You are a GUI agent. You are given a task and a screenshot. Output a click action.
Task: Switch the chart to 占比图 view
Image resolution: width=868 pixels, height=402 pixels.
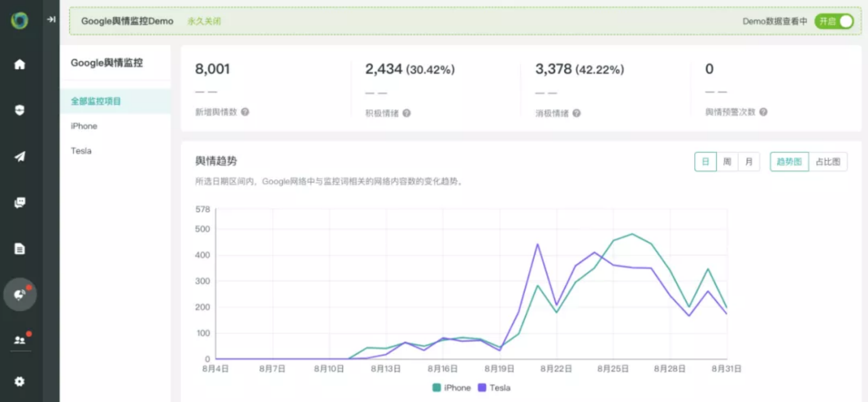[x=828, y=162]
